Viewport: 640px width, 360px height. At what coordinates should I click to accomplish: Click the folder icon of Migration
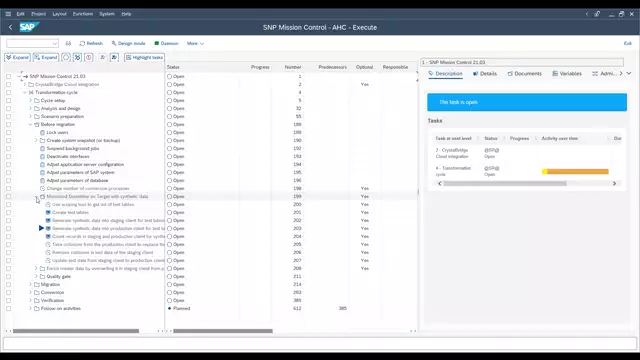point(37,284)
